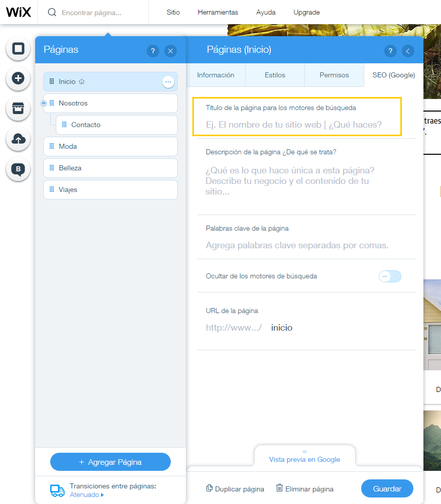Open the Herramientas menu
The height and width of the screenshot is (504, 441).
217,12
